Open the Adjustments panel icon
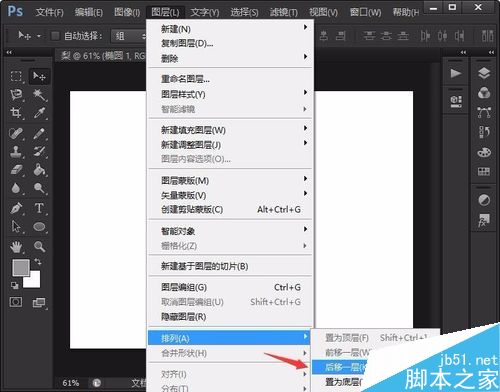Viewport: 500px width, 392px height. [484, 200]
